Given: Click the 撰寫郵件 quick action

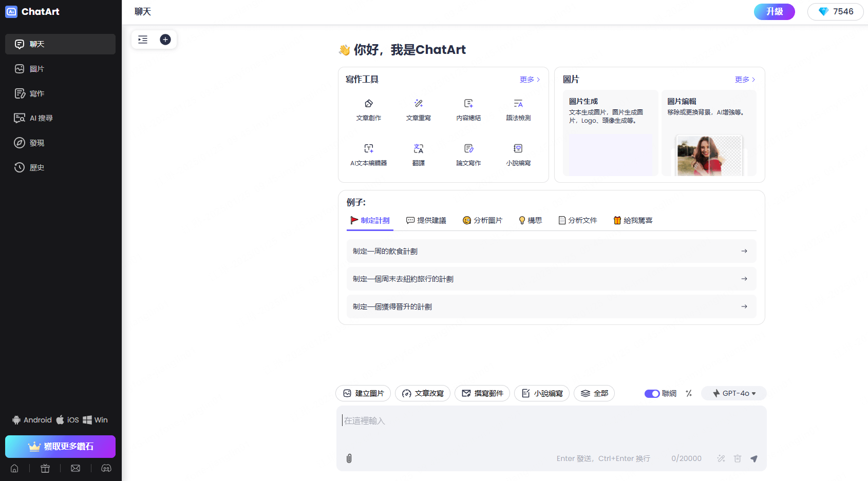Looking at the screenshot, I should [482, 393].
